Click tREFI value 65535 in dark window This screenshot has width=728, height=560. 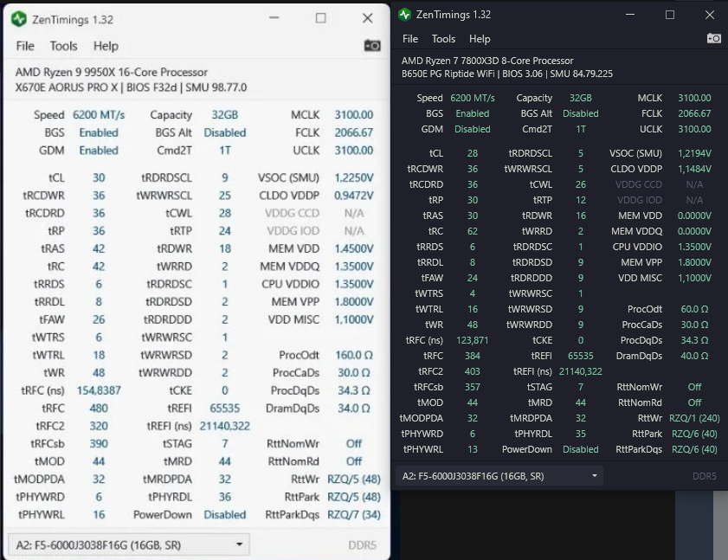pos(581,356)
